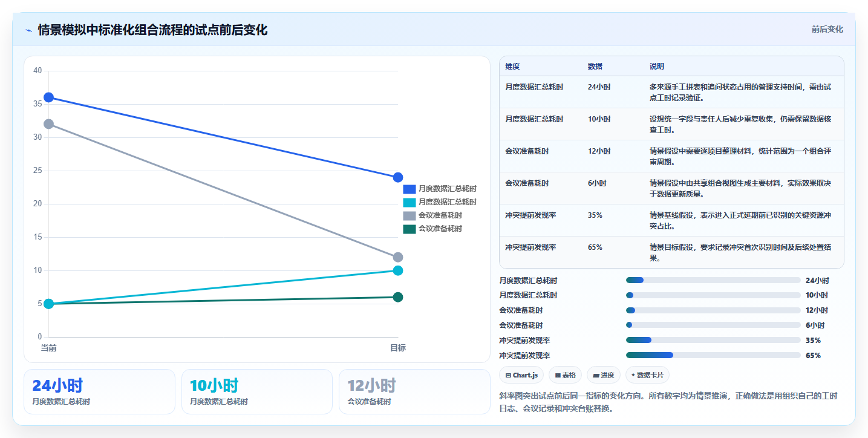
Task: Click the description starting 设想统一字段与责任人
Action: (x=740, y=125)
